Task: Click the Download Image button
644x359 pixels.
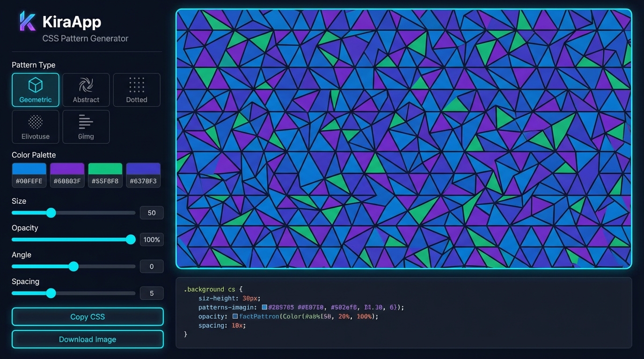Action: [87, 339]
